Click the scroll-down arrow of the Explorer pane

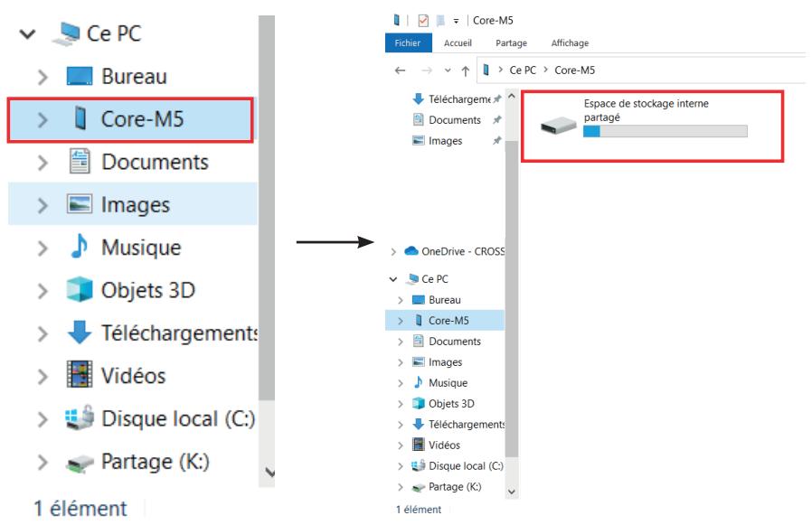512,492
